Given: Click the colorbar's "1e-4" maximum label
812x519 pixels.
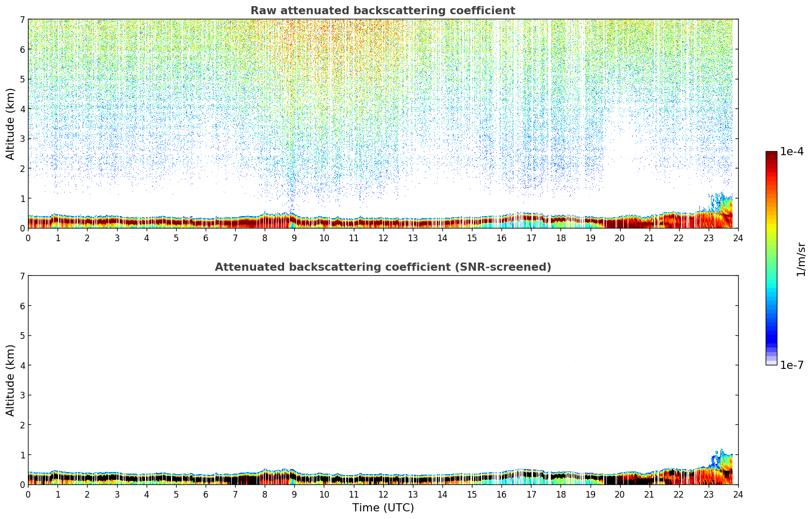Looking at the screenshot, I should coord(792,152).
